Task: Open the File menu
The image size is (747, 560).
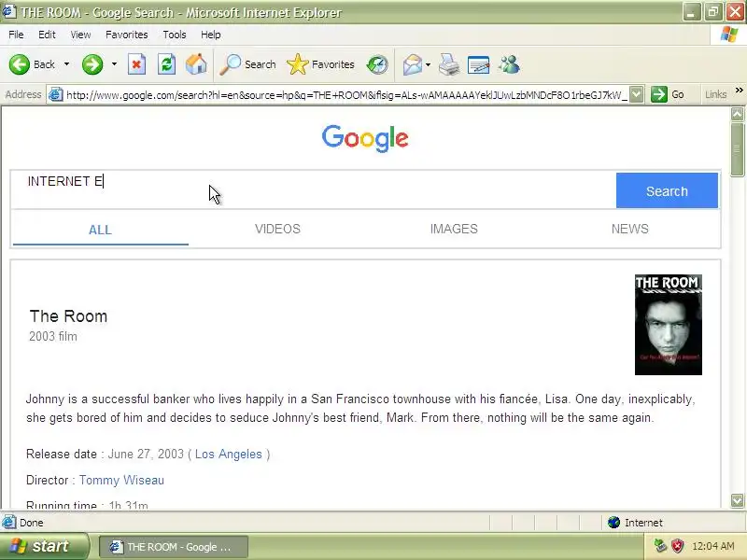Action: [16, 35]
